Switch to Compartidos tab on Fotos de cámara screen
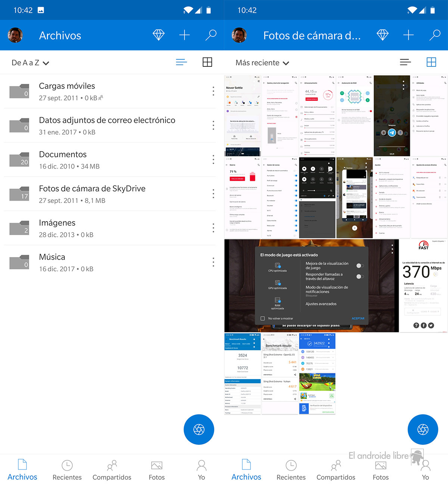 pos(336,470)
